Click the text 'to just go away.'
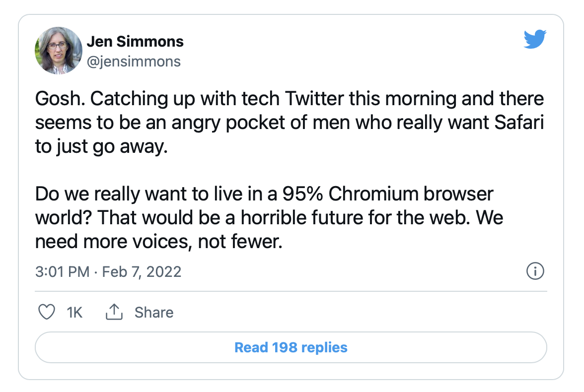Screen dimensions: 584x392 (x=98, y=147)
